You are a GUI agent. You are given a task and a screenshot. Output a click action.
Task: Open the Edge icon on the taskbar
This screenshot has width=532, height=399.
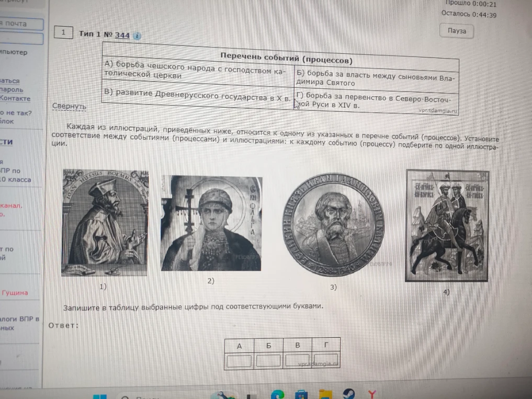tap(278, 395)
